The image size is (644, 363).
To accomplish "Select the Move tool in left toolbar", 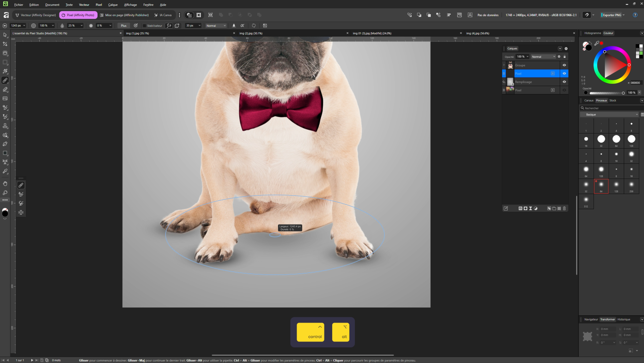I will coord(5,35).
